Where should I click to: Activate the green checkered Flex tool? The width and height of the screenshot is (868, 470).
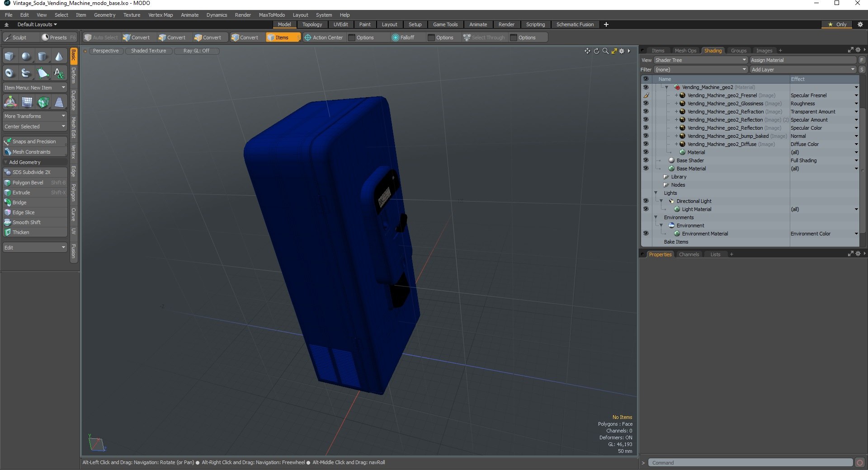[x=43, y=102]
